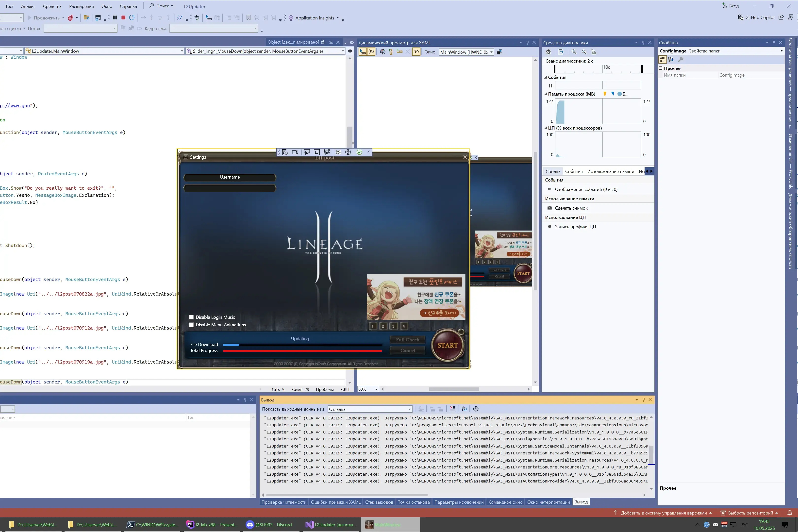Screen dimensions: 798x532
Task: Open the Тест menu
Action: pos(10,6)
